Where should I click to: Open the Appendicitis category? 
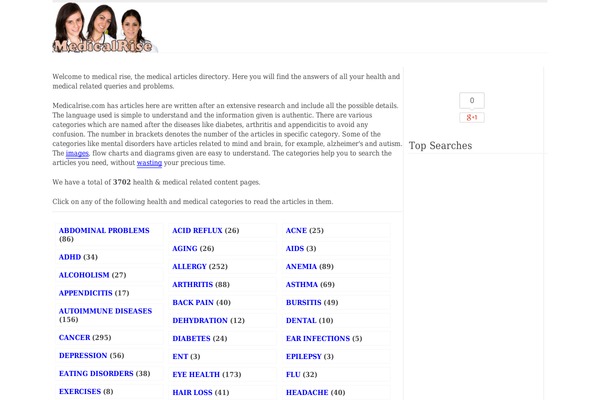(86, 293)
